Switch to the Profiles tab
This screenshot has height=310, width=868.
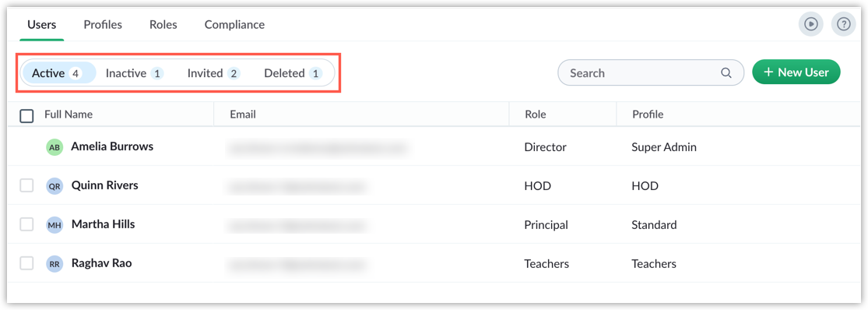(x=103, y=24)
